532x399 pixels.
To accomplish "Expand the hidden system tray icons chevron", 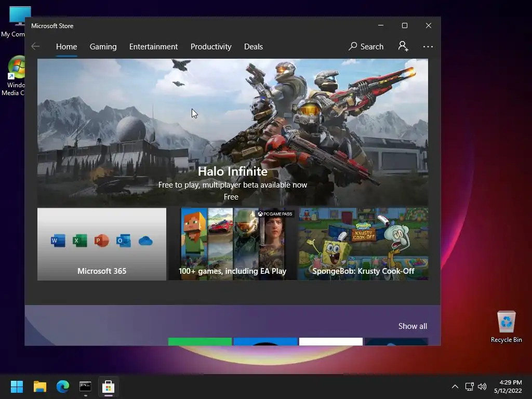I will (x=455, y=387).
